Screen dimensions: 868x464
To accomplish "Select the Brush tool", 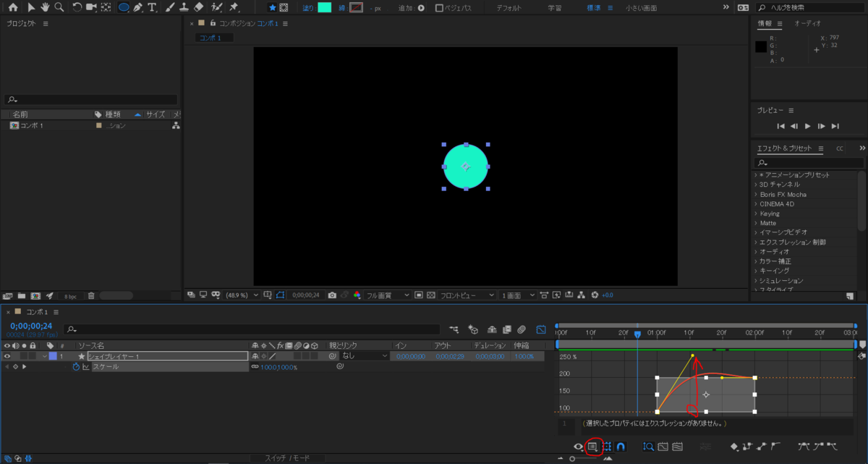I will (169, 7).
